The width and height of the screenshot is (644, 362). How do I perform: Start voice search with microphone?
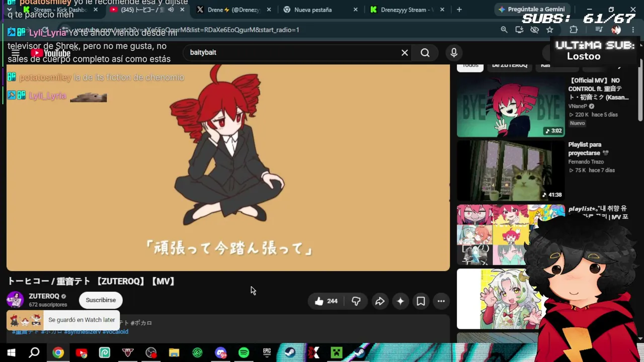[x=454, y=53]
